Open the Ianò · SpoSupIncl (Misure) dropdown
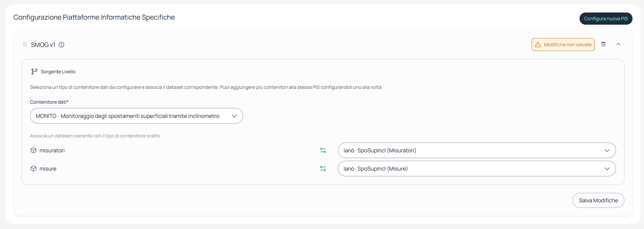This screenshot has width=644, height=229. pos(477,169)
